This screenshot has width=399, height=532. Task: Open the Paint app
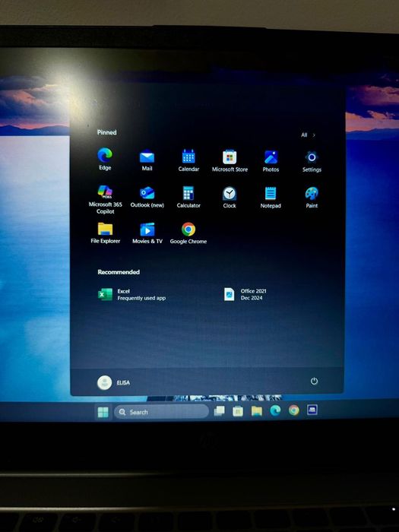pyautogui.click(x=312, y=197)
